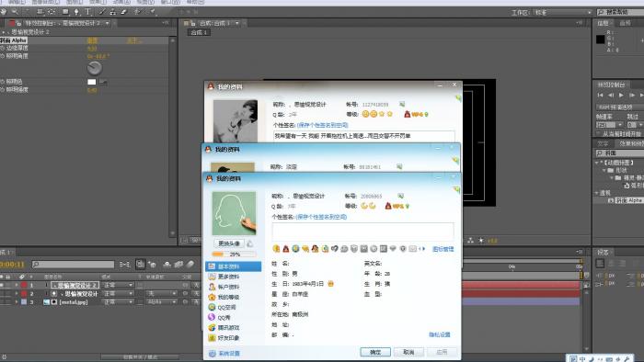Select the Pen tool in toolbar
This screenshot has width=644, height=362.
tap(76, 12)
